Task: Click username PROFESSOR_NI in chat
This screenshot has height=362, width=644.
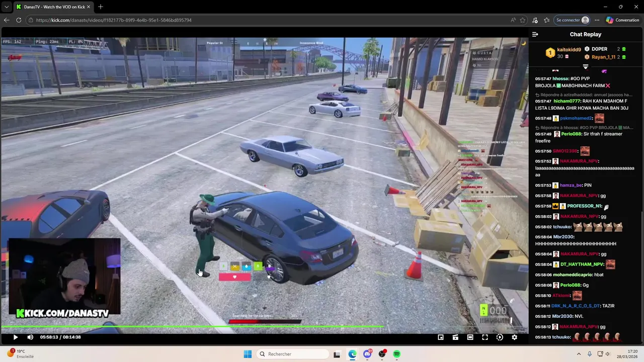Action: point(585,206)
